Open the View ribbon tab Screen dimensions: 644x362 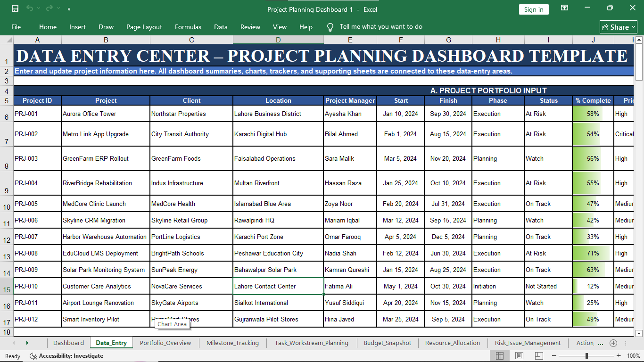(x=280, y=27)
